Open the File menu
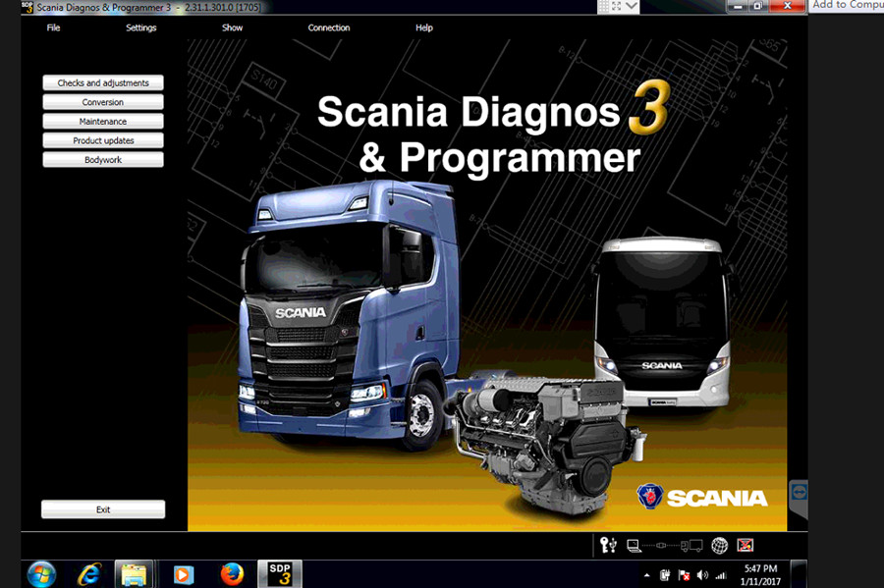884x588 pixels. 53,27
